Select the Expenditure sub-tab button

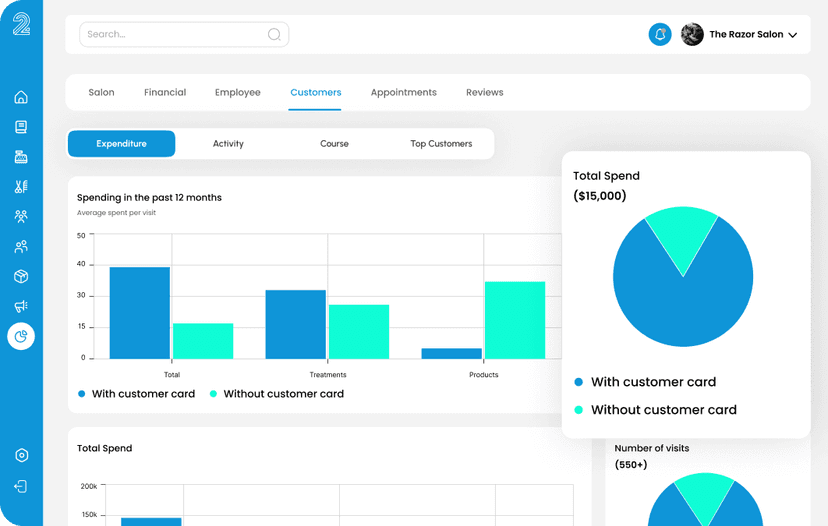(121, 144)
